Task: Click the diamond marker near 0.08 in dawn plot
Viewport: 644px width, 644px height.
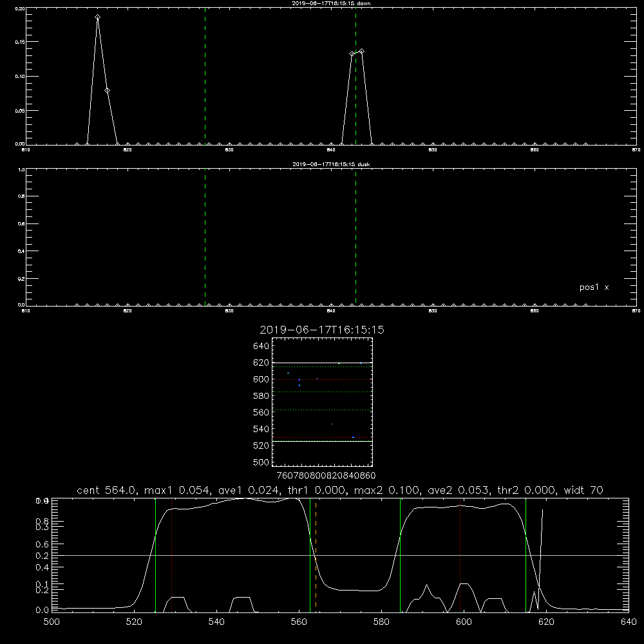Action: click(107, 90)
